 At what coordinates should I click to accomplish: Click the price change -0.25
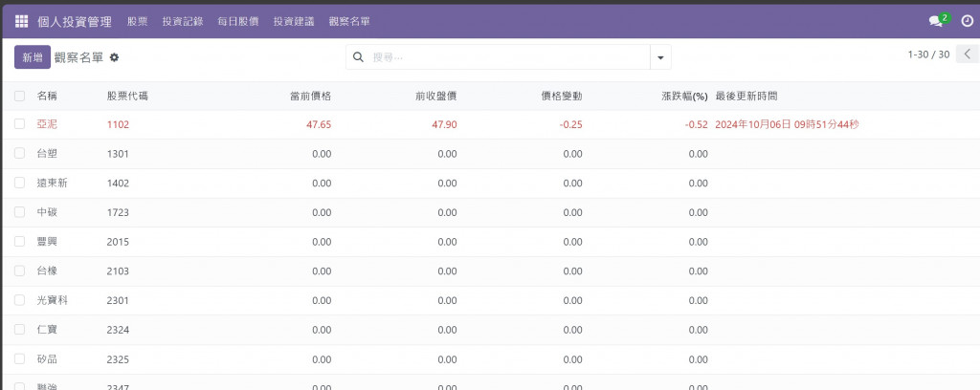coord(571,125)
